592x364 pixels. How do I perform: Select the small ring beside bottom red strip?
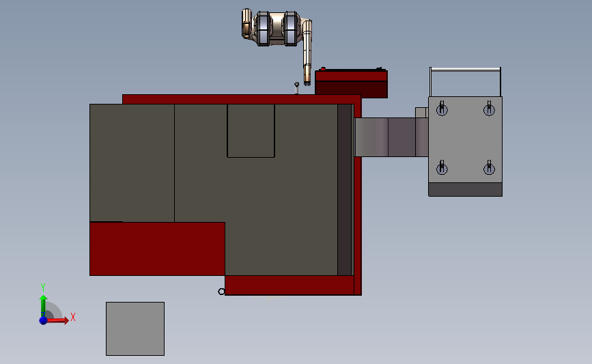click(x=221, y=292)
